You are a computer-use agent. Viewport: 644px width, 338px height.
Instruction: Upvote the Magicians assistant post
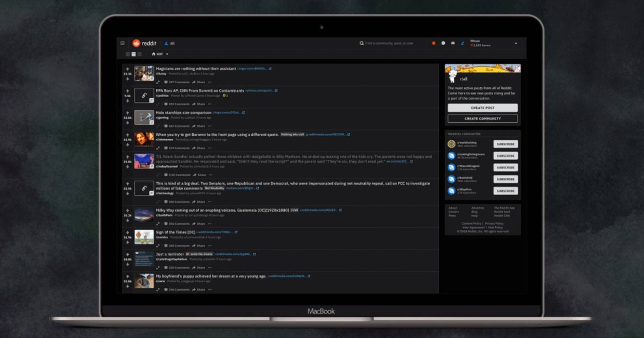click(128, 69)
